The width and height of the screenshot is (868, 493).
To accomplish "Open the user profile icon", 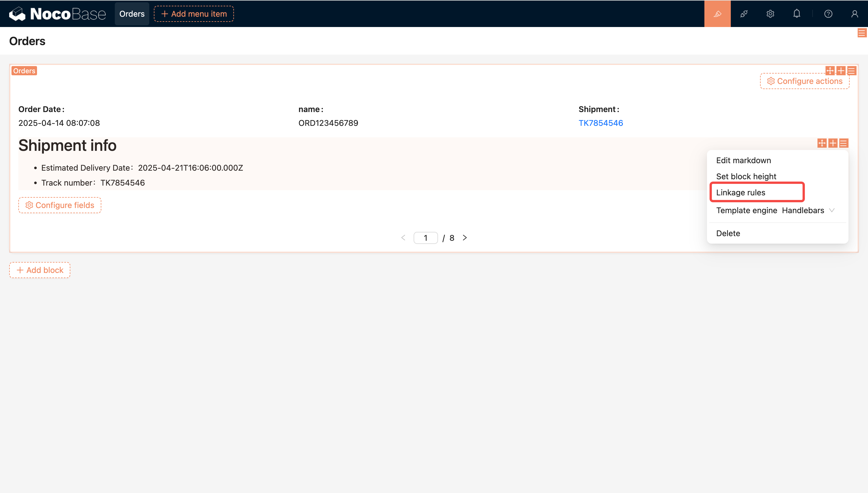I will pos(855,14).
